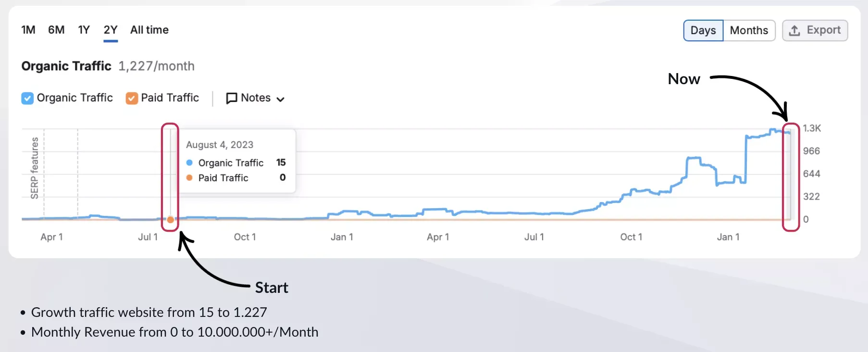Screen dimensions: 868x352
Task: Switch the view from Days to Months
Action: pos(748,30)
